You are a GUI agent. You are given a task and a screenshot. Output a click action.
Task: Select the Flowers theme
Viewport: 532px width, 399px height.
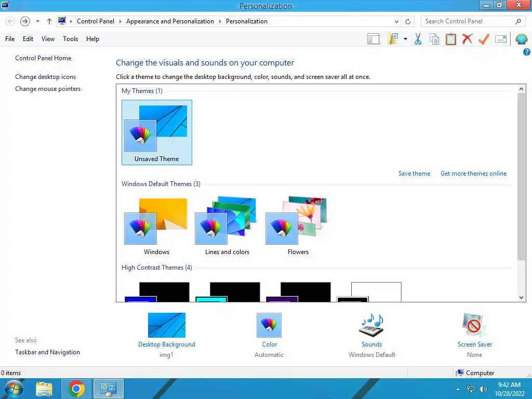tap(298, 226)
